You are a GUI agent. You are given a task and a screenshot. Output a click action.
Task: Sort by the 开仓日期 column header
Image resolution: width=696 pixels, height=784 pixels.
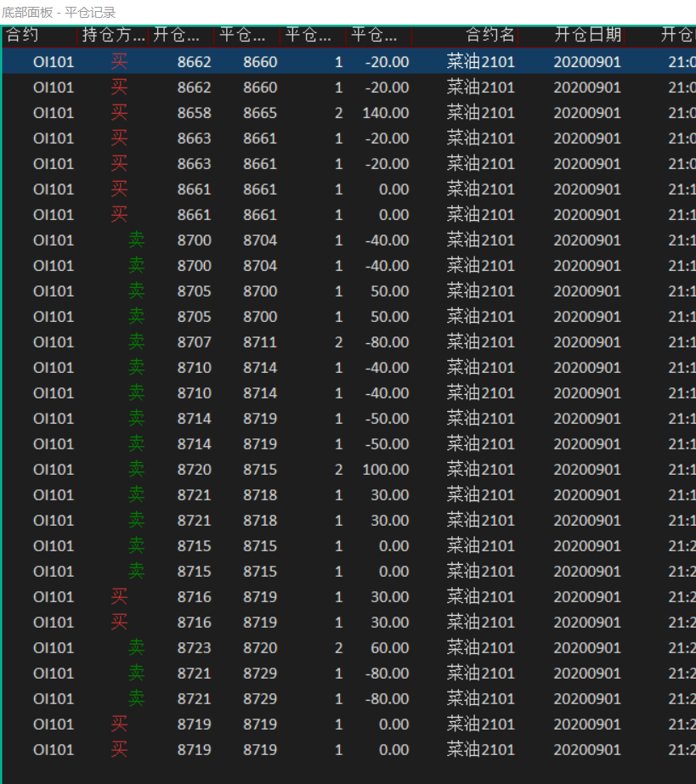(587, 35)
